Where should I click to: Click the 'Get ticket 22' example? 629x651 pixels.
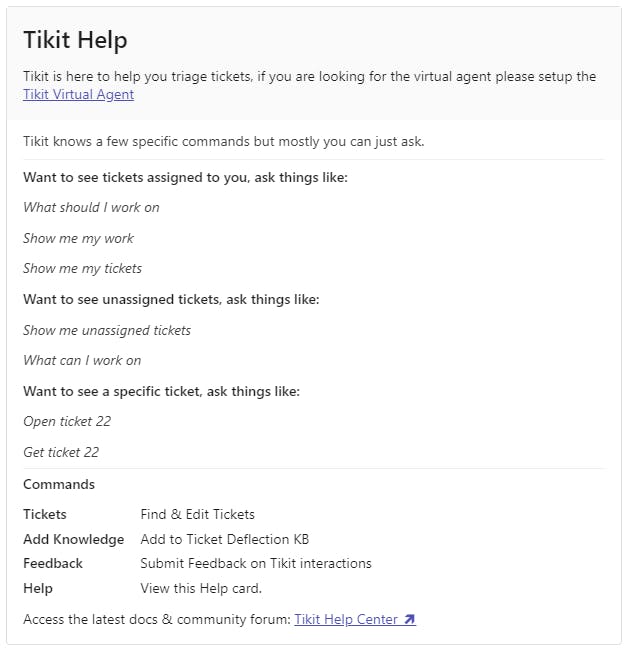(61, 452)
